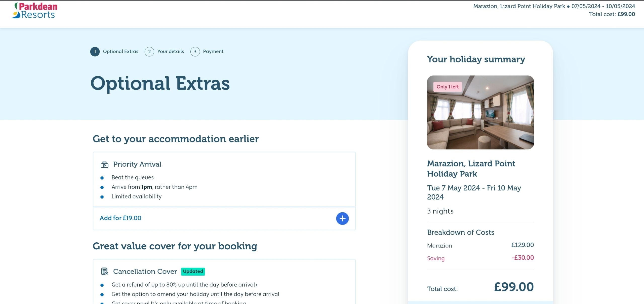Screen dimensions: 644x304
Task: Jump to the Payment step
Action: coord(213,51)
